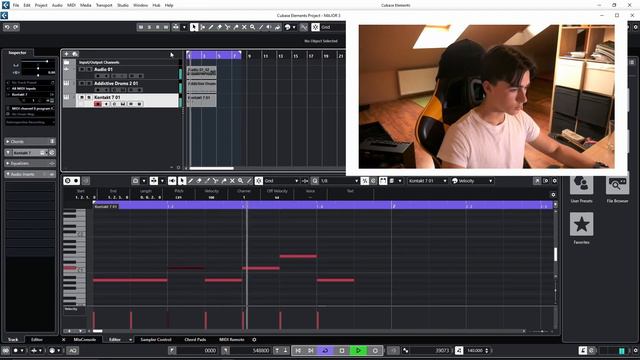640x360 pixels.
Task: Toggle Solo on Kontakt 7 01 track
Action: (89, 98)
